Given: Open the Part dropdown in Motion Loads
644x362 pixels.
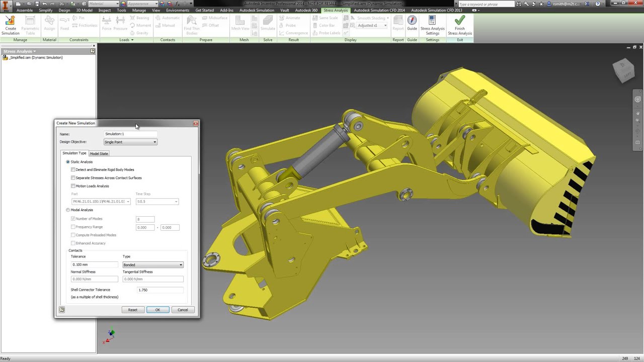Looking at the screenshot, I should click(101, 202).
